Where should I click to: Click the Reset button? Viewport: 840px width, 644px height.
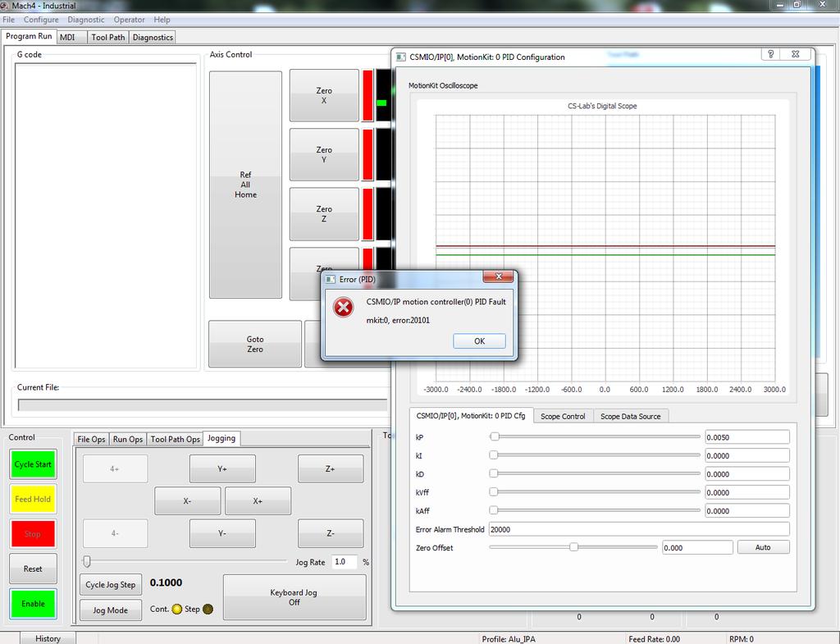tap(33, 569)
